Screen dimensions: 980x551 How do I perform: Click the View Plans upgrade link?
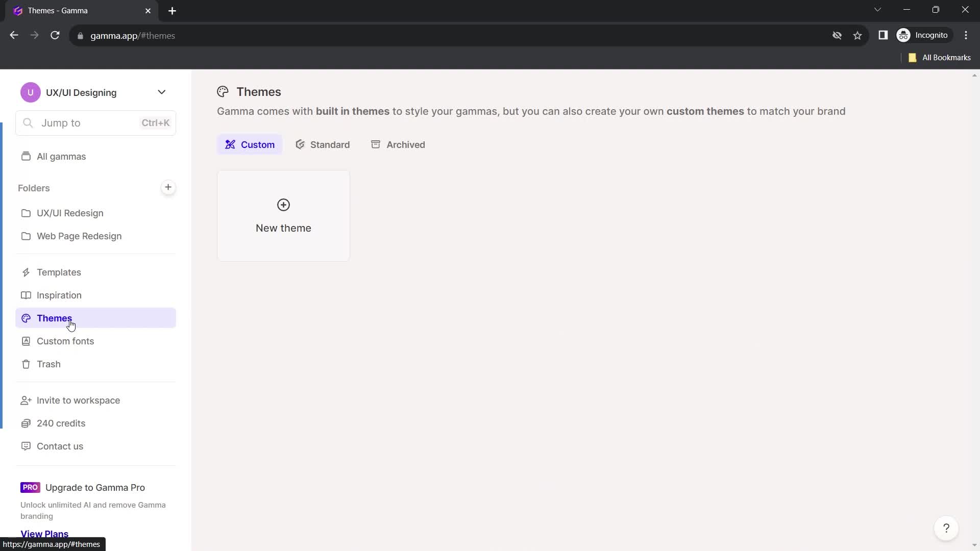[44, 534]
